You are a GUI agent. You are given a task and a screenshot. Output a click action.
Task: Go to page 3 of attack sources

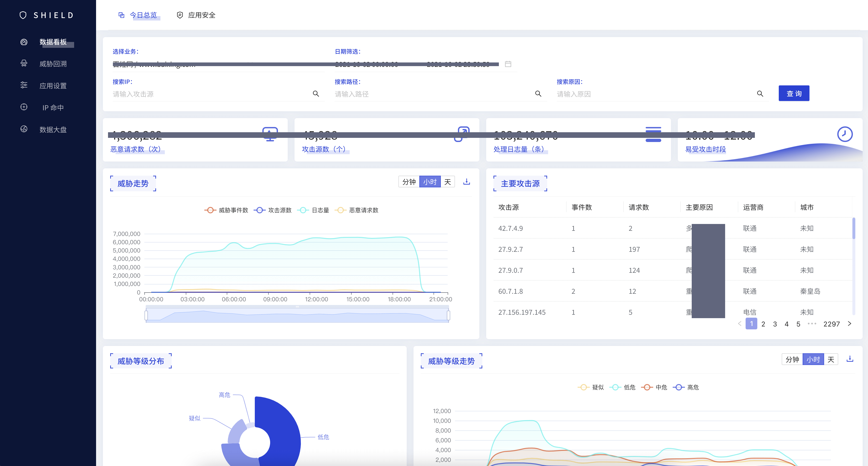click(775, 324)
